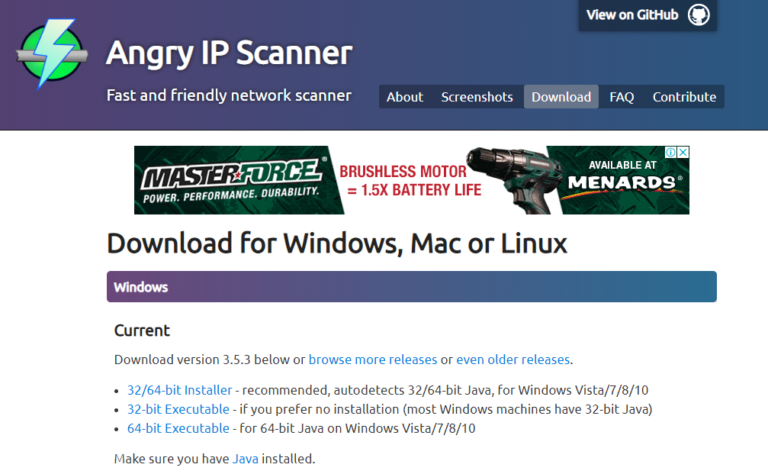Click the drill image in the ad
The height and width of the screenshot is (474, 768).
[514, 180]
